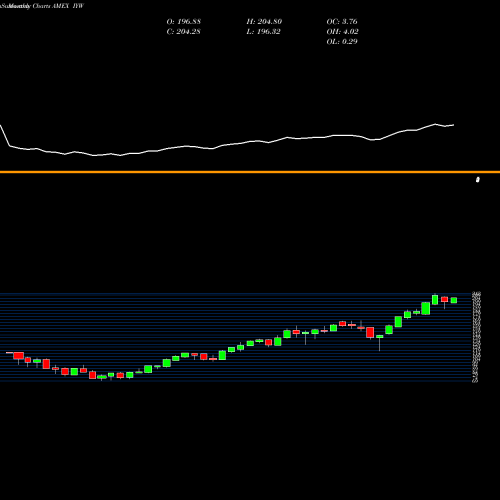Click the OL: 0.29 reading
Image resolution: width=500 pixels, height=500 pixels.
click(342, 42)
